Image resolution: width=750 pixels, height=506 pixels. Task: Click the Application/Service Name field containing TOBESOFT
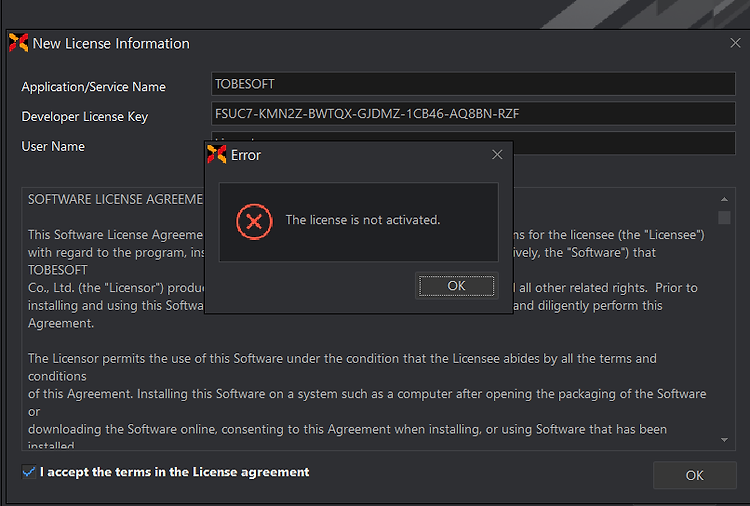(473, 84)
